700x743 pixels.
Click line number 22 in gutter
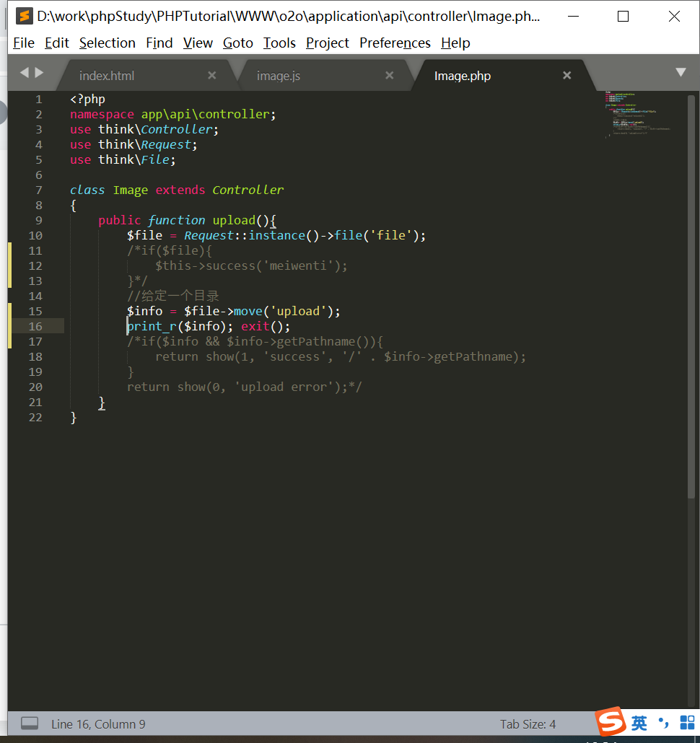[x=35, y=418]
